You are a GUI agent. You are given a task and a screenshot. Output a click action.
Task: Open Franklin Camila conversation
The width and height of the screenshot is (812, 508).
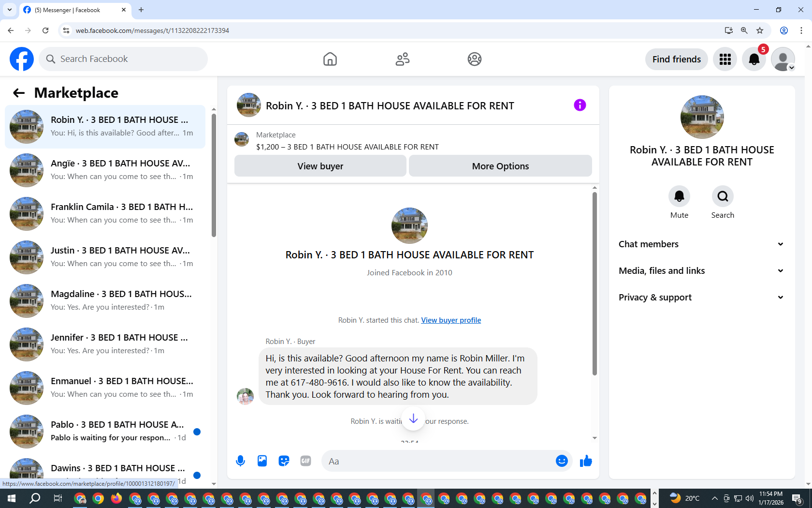[x=105, y=213]
